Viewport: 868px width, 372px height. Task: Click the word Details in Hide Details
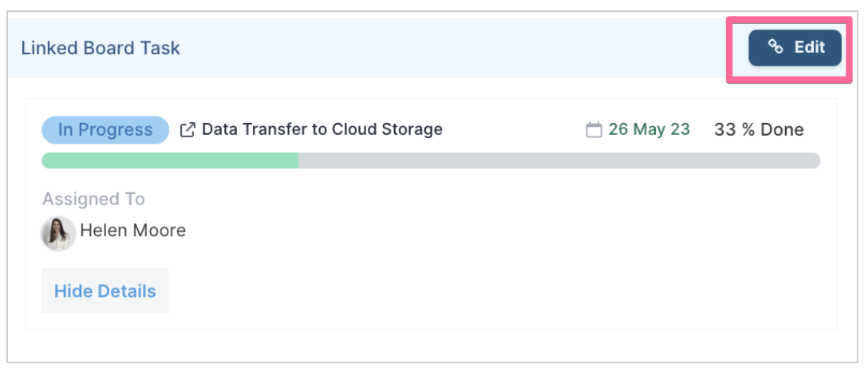click(x=127, y=291)
